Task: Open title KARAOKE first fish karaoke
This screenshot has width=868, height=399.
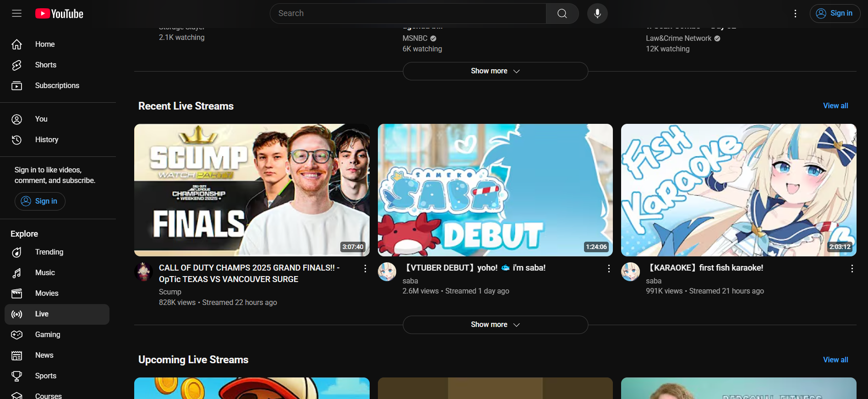Action: (x=704, y=268)
